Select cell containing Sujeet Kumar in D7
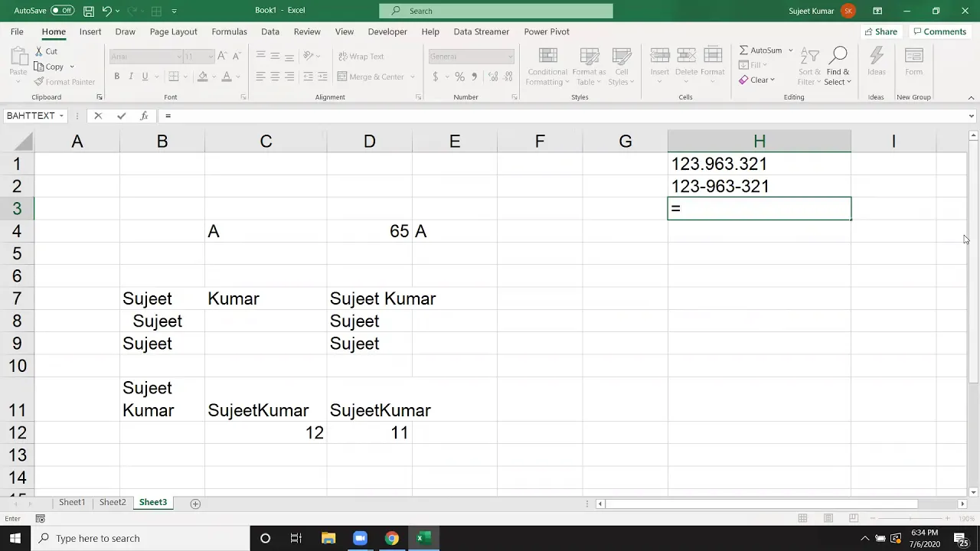This screenshot has width=980, height=551. (x=369, y=298)
